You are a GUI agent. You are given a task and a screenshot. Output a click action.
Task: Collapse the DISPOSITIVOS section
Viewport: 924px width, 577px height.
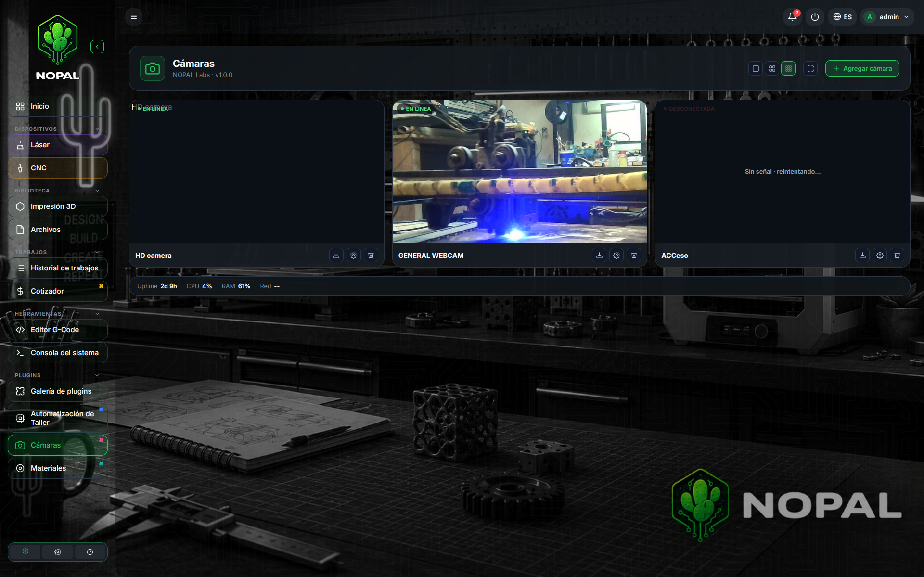(x=97, y=129)
